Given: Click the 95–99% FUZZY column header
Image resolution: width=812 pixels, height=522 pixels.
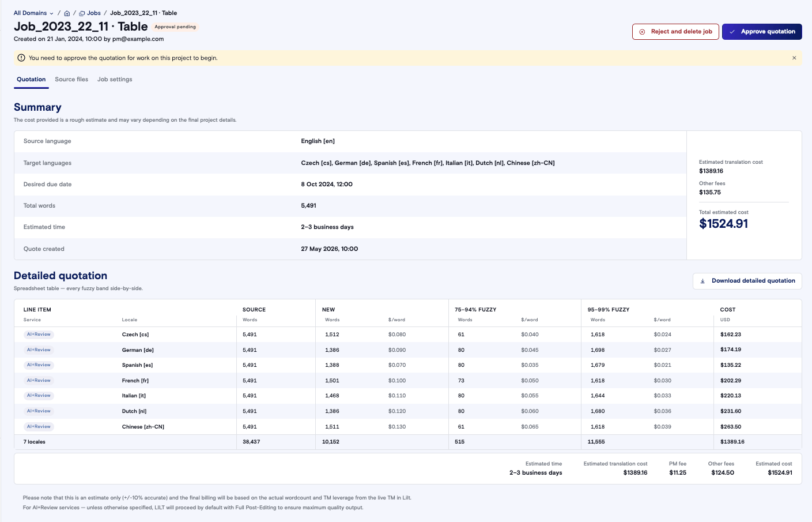Looking at the screenshot, I should click(x=609, y=310).
